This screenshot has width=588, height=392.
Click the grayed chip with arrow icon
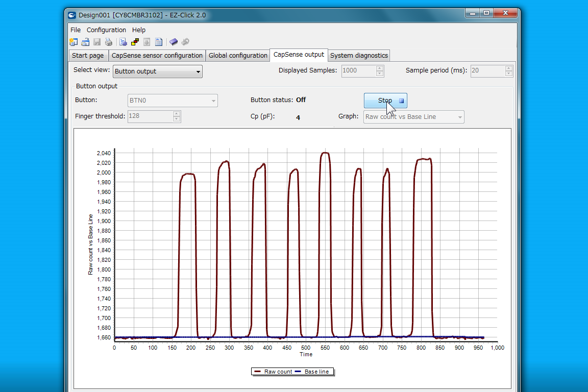185,42
